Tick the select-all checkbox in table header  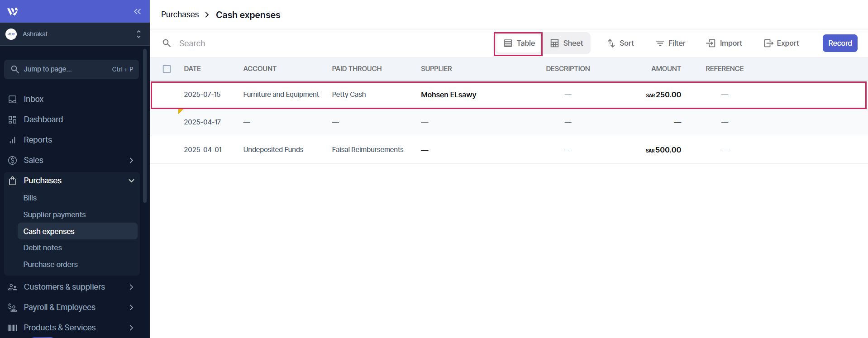coord(167,69)
